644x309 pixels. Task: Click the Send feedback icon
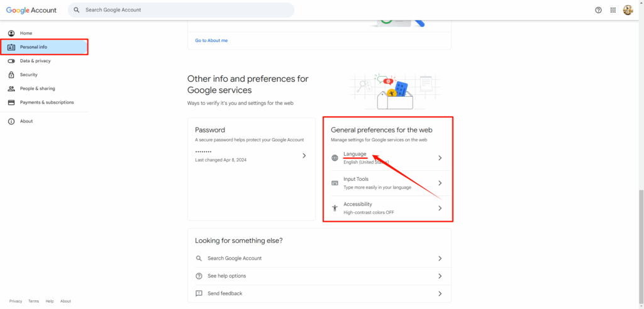pyautogui.click(x=199, y=293)
